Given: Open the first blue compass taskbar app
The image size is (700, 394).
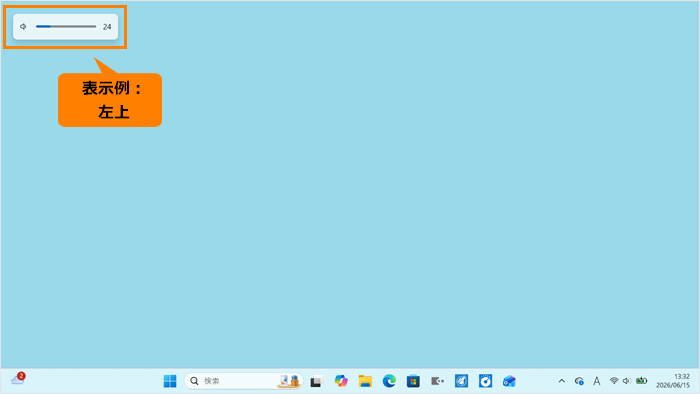Looking at the screenshot, I should (461, 381).
